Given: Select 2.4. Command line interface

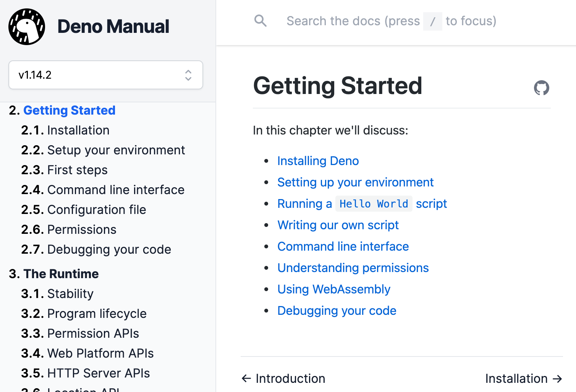Looking at the screenshot, I should 115,190.
